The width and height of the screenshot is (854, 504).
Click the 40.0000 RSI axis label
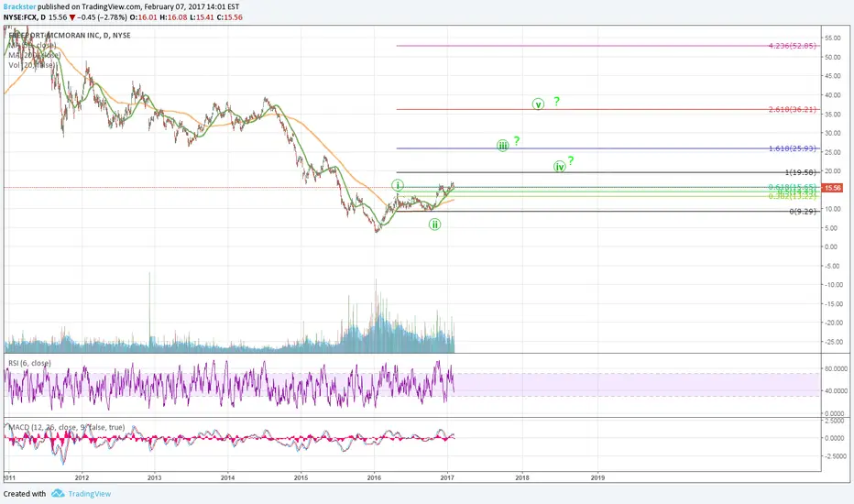coord(834,390)
